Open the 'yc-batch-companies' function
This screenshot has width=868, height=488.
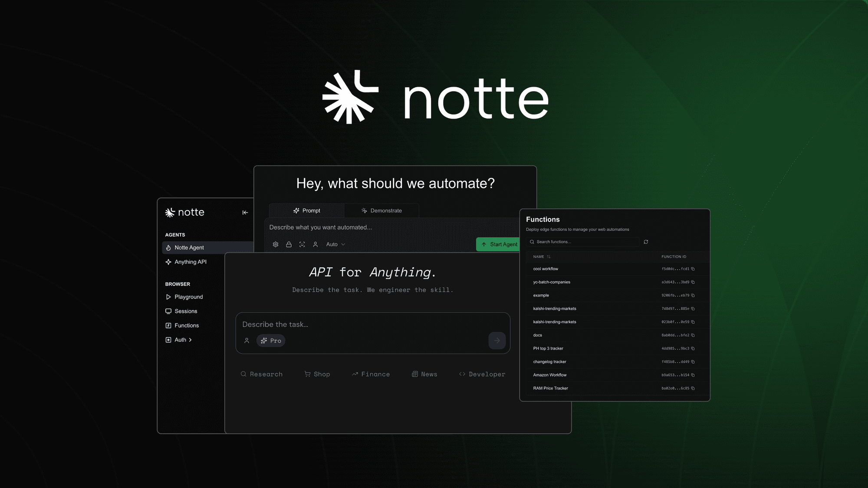[552, 282]
